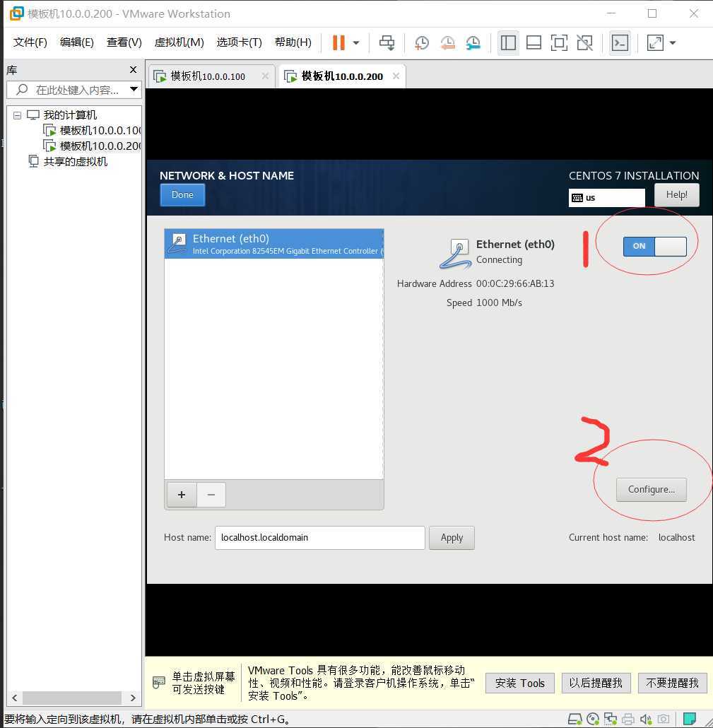Click the orange Pause virtual machine icon
The height and width of the screenshot is (728, 713).
[339, 42]
